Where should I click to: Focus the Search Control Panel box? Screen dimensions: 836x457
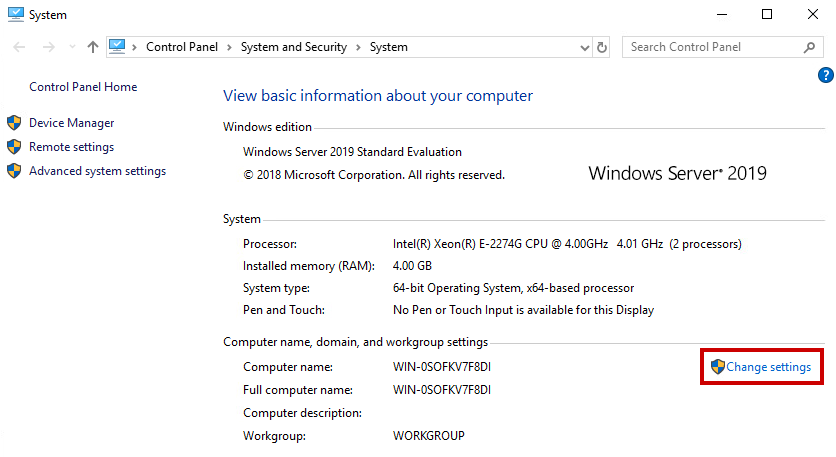[722, 47]
